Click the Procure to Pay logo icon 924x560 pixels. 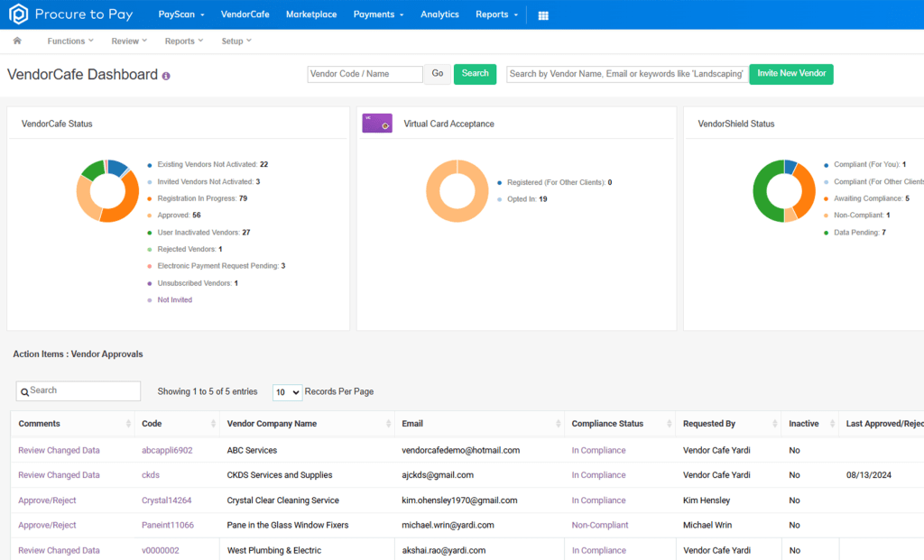tap(18, 14)
